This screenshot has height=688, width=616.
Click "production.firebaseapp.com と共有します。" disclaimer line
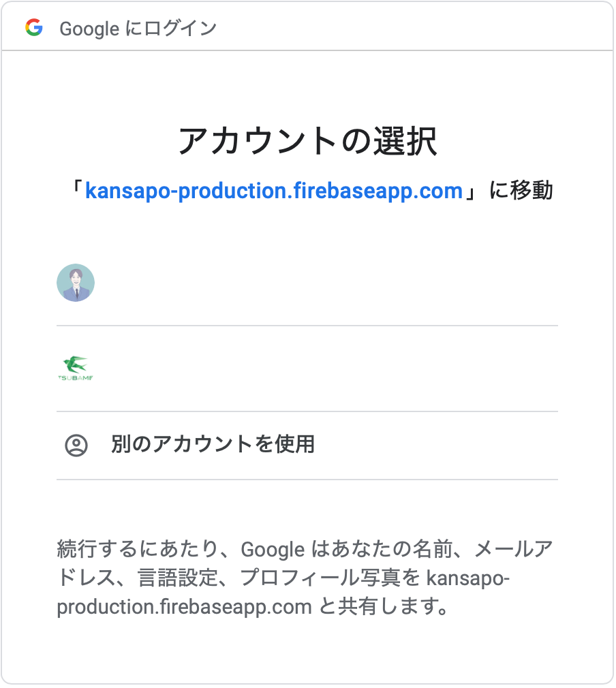click(252, 607)
